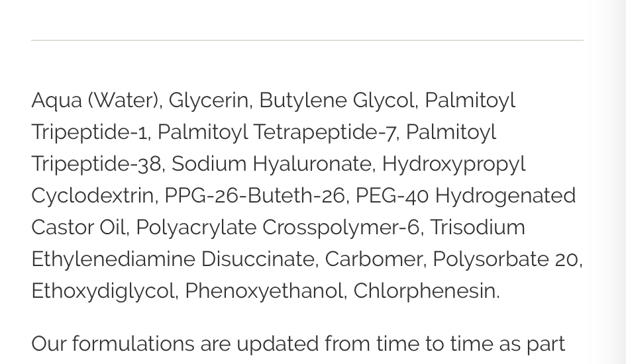Click the Butylene Glycol ingredient
Viewport: 626px width, 364px height.
click(337, 101)
